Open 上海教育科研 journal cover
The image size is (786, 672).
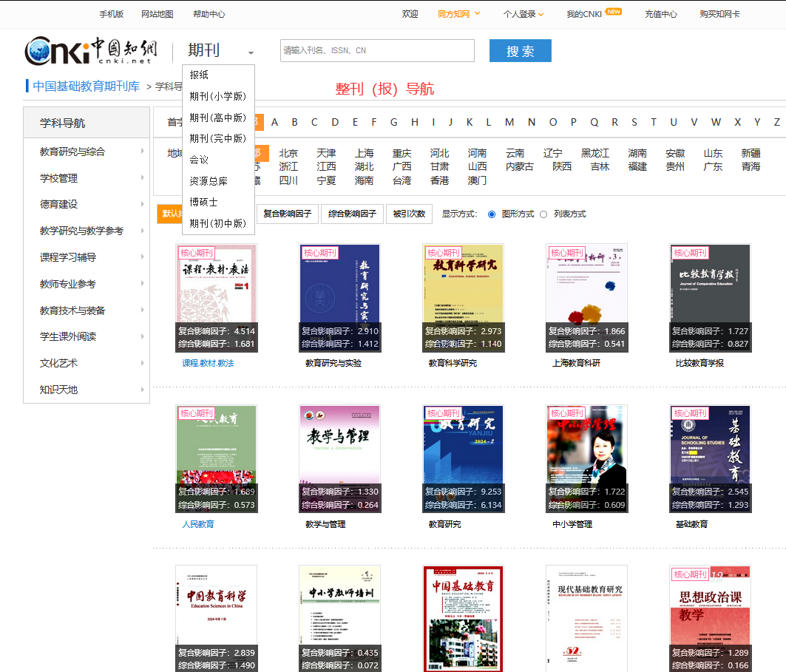click(586, 298)
